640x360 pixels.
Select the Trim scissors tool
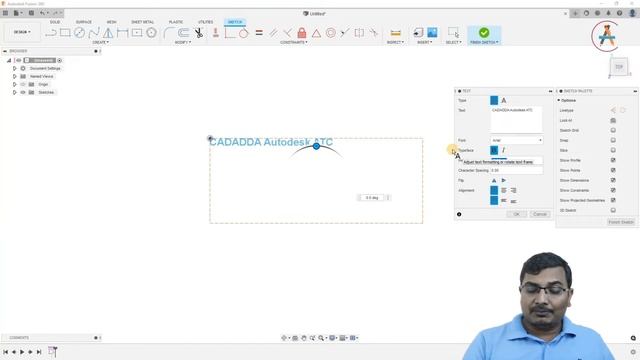199,33
